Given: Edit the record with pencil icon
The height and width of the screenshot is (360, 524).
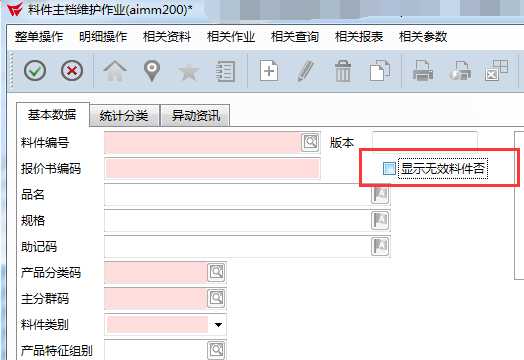Looking at the screenshot, I should pos(306,71).
